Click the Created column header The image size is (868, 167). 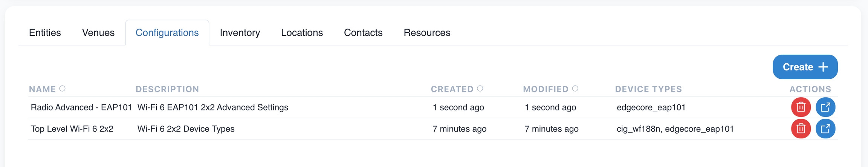tap(452, 89)
